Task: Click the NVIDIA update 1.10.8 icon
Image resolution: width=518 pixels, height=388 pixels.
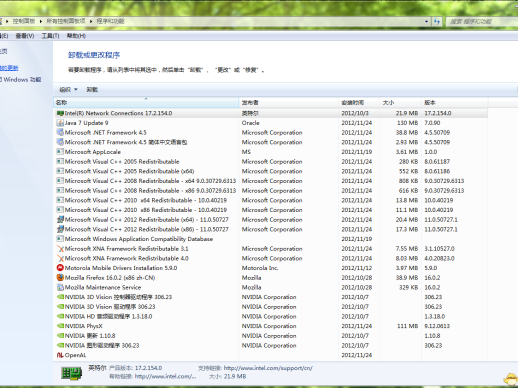Action: [60, 336]
